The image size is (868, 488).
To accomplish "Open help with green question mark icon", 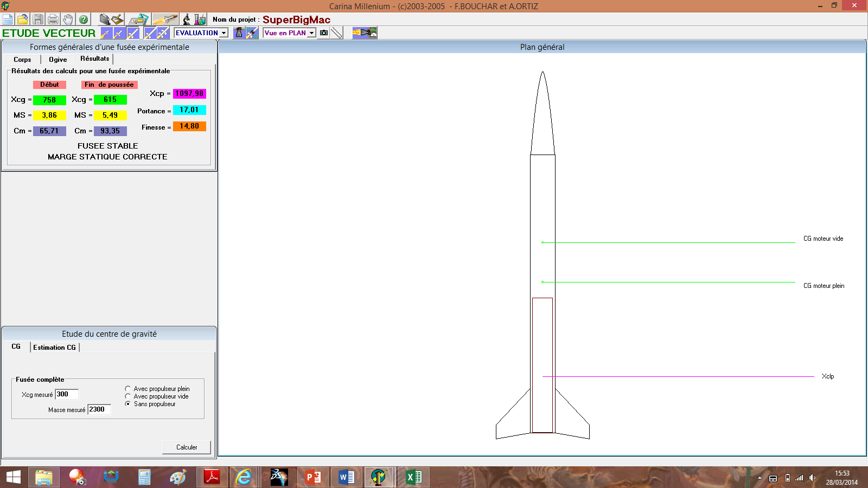I will 83,20.
